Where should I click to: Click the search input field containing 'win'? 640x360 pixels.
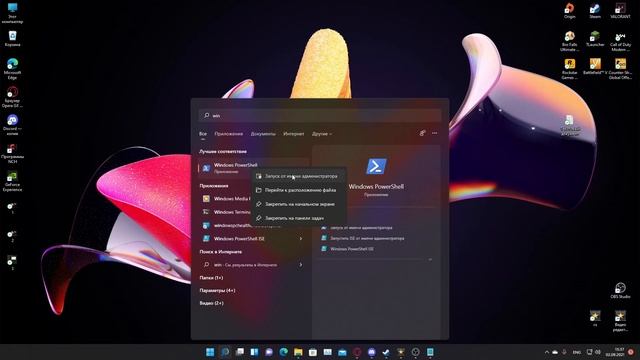coord(320,116)
